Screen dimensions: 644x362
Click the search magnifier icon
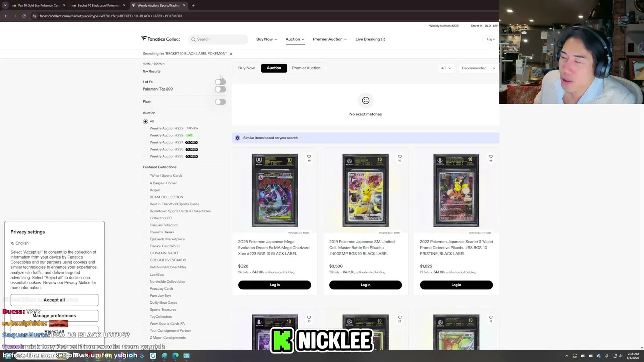coord(193,39)
